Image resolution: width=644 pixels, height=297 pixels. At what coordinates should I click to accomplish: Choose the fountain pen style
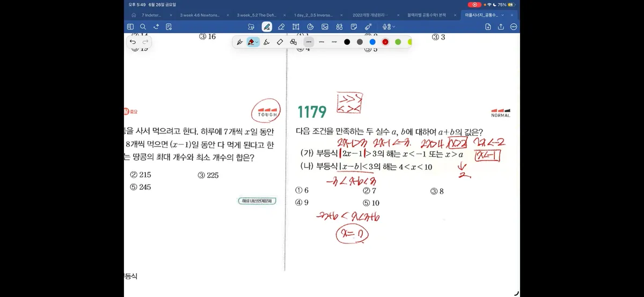(239, 42)
